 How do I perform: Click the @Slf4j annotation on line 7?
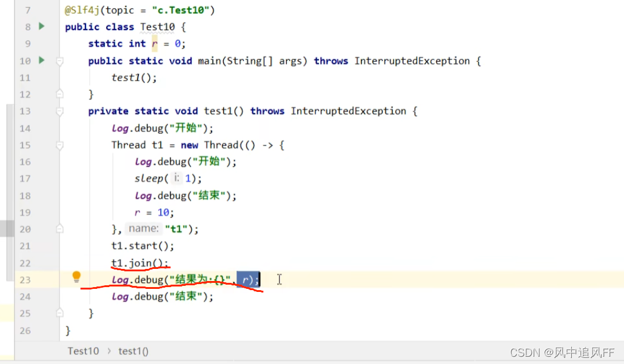[82, 10]
